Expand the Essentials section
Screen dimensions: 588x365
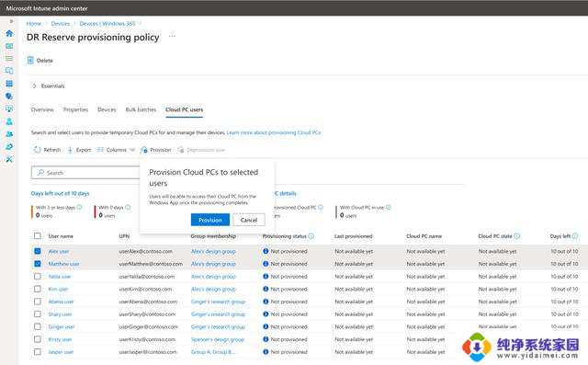click(x=49, y=86)
